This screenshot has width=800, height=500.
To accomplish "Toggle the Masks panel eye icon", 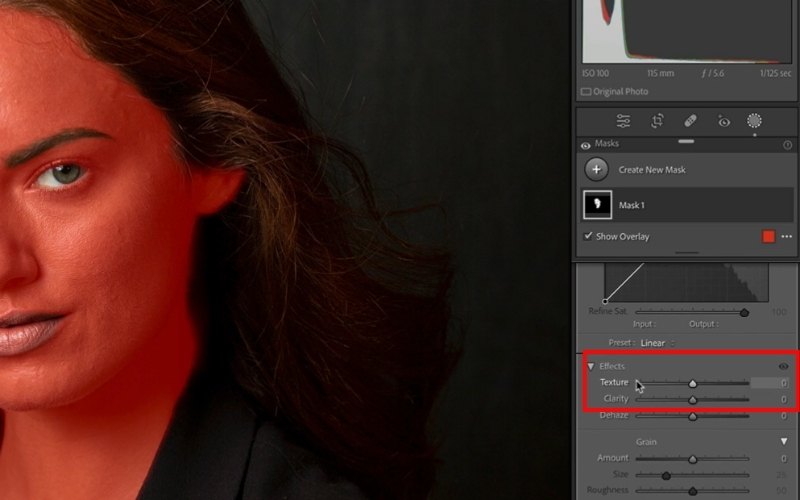I will click(x=585, y=145).
